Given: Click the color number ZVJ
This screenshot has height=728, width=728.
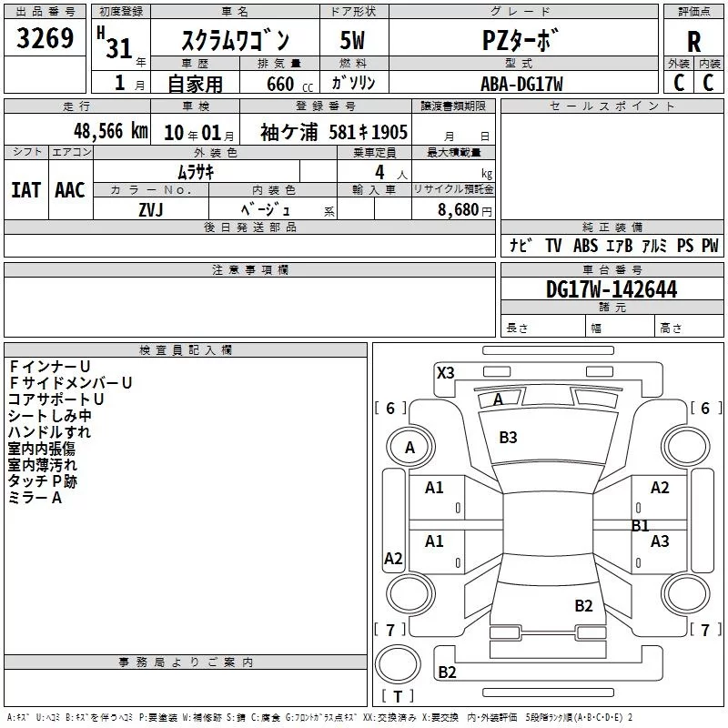Looking at the screenshot, I should (x=150, y=209).
